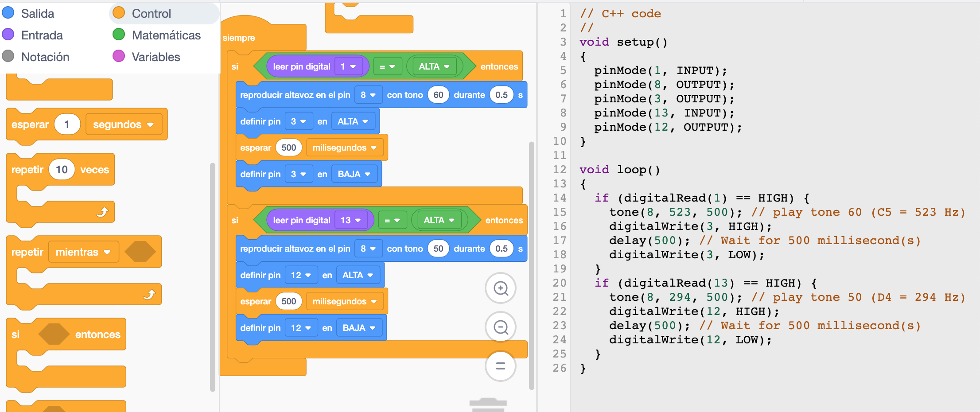Viewport: 980px width, 412px height.
Task: Open BAJA dropdown on definir pin 3
Action: tap(354, 174)
